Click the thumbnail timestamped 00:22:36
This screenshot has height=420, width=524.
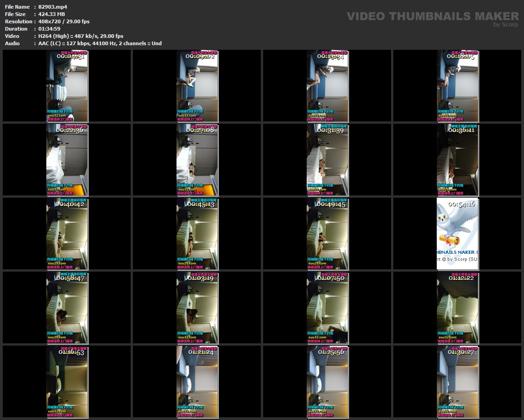click(x=67, y=160)
